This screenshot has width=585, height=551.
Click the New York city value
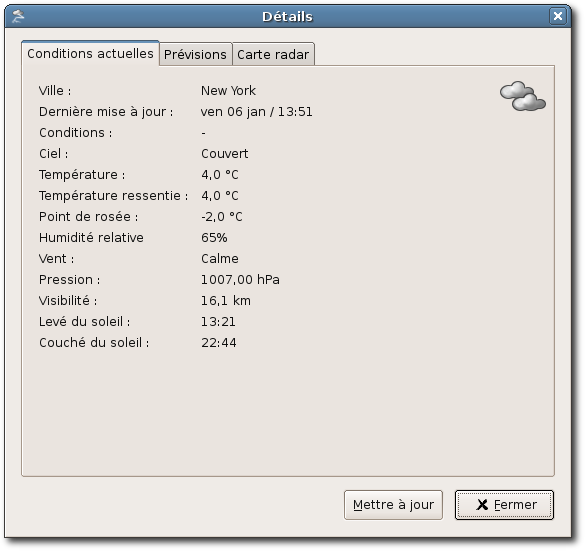(228, 91)
